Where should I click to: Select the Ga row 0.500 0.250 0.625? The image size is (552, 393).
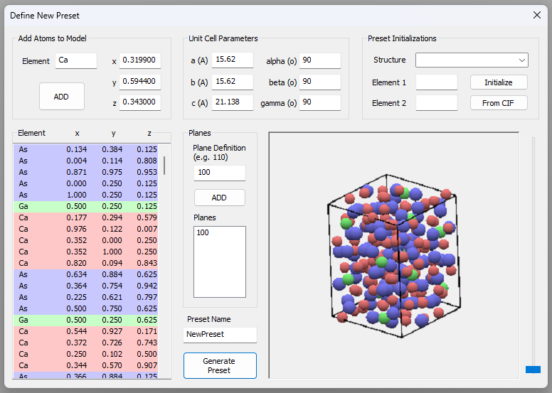86,320
